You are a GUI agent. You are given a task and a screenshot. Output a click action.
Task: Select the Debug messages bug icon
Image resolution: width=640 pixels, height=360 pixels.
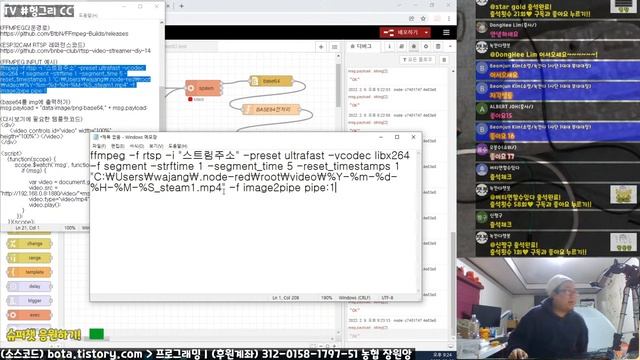[x=413, y=47]
